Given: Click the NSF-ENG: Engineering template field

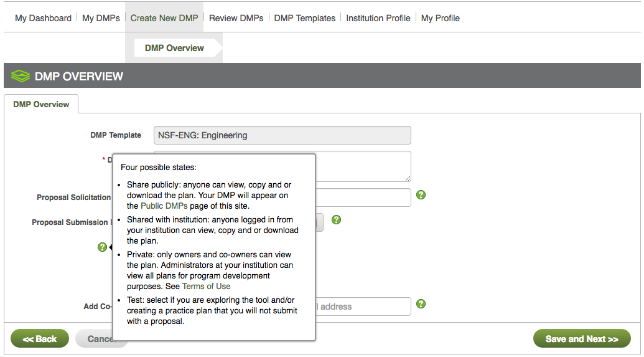Looking at the screenshot, I should click(x=282, y=135).
